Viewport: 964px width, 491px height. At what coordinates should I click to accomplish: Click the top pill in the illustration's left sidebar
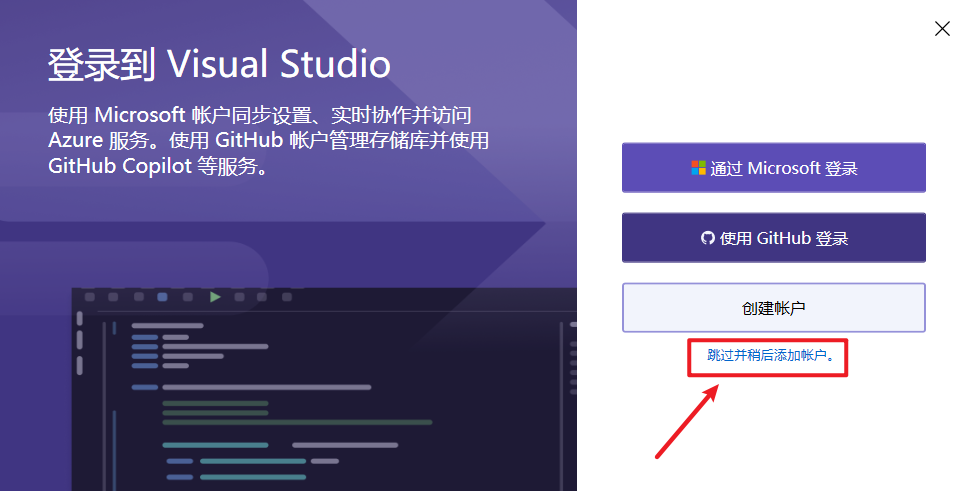click(x=80, y=318)
